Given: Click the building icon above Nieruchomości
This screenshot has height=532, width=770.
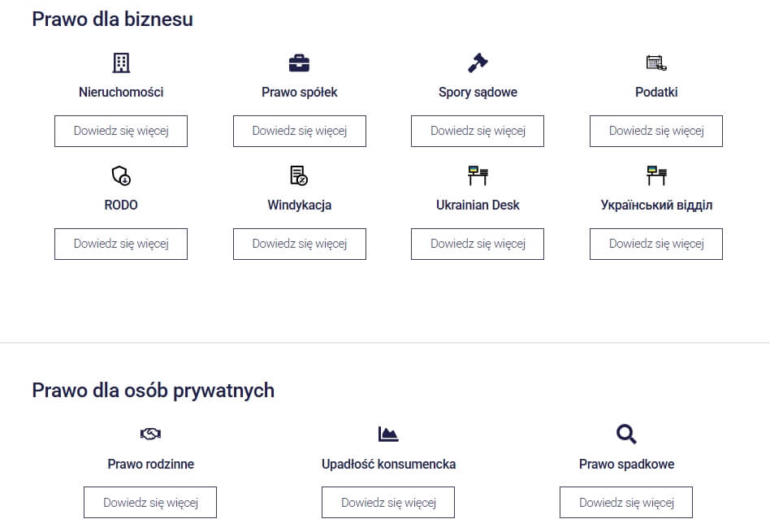Looking at the screenshot, I should [x=120, y=63].
